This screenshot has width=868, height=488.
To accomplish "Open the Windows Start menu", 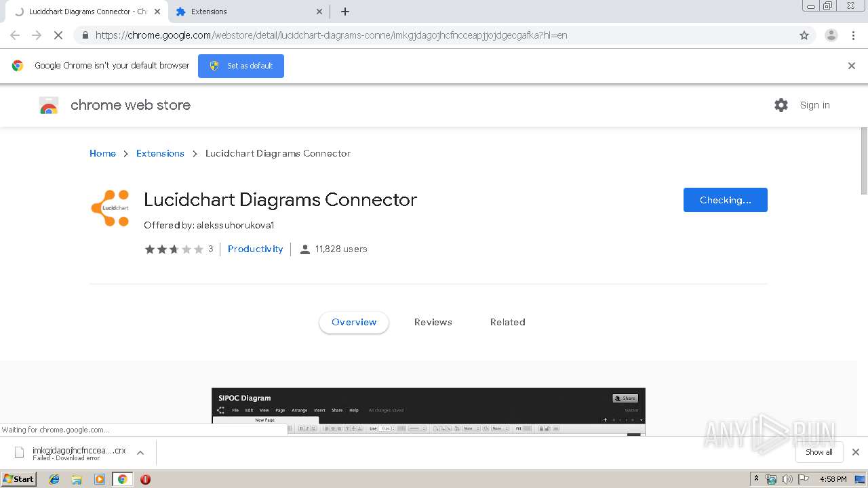I will coord(19,479).
